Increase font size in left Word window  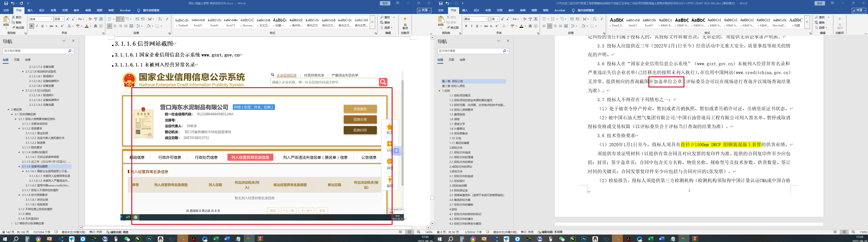(x=68, y=19)
